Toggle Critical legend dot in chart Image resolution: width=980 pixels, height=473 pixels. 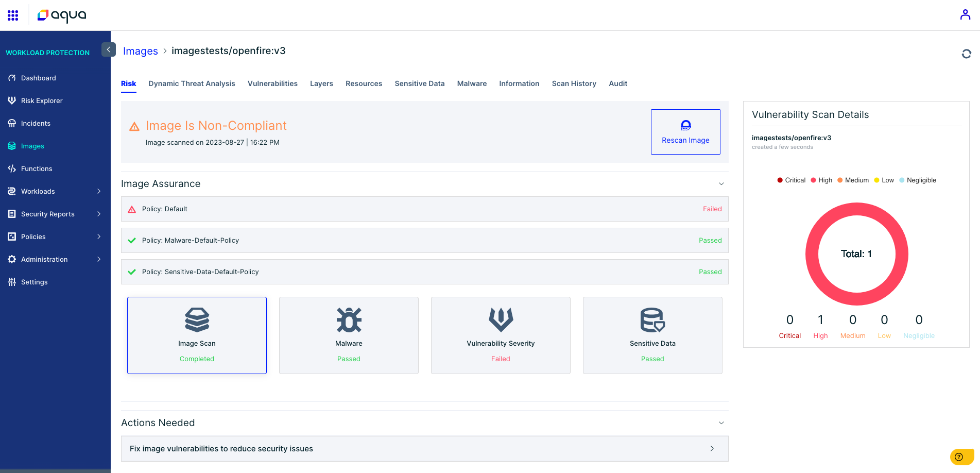(x=780, y=180)
